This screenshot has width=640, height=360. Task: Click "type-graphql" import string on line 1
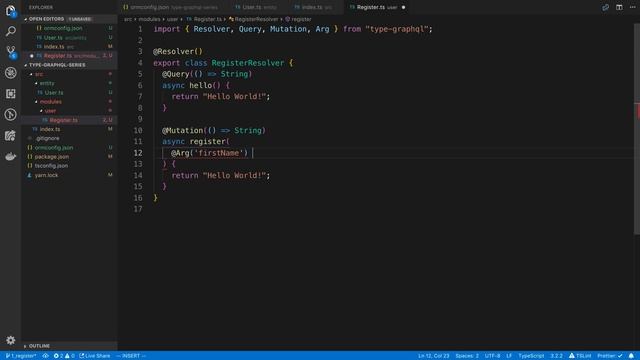397,29
